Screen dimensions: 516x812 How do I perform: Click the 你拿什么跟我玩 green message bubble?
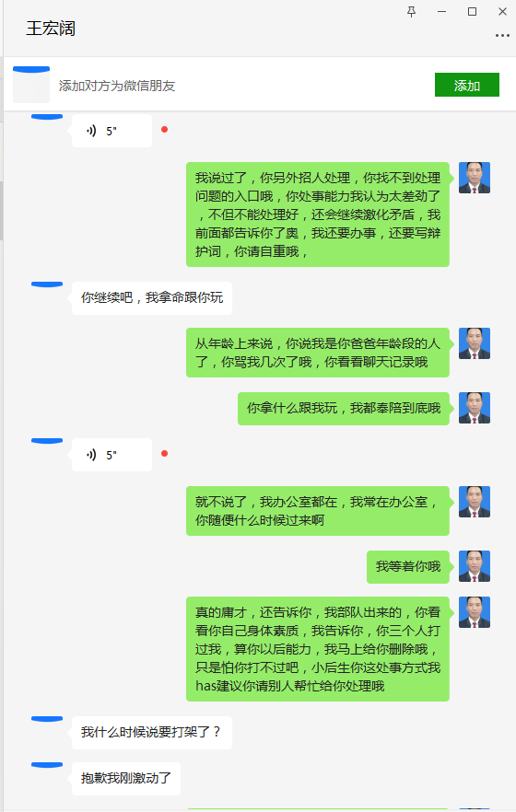coord(344,409)
